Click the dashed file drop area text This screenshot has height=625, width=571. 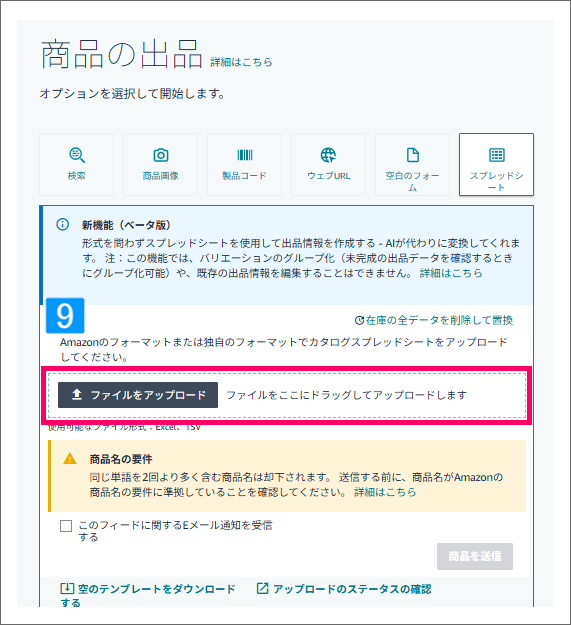(346, 395)
